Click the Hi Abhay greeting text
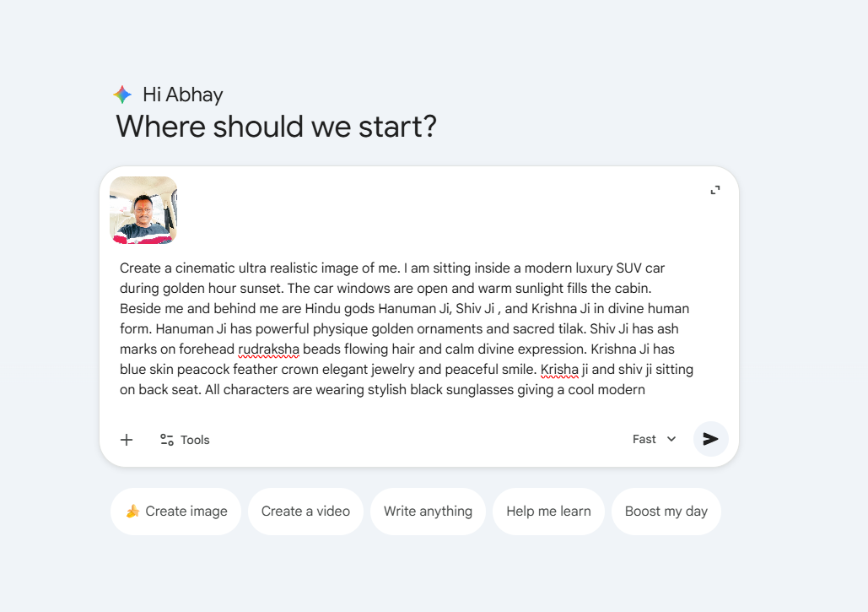The width and height of the screenshot is (868, 612). (x=183, y=95)
